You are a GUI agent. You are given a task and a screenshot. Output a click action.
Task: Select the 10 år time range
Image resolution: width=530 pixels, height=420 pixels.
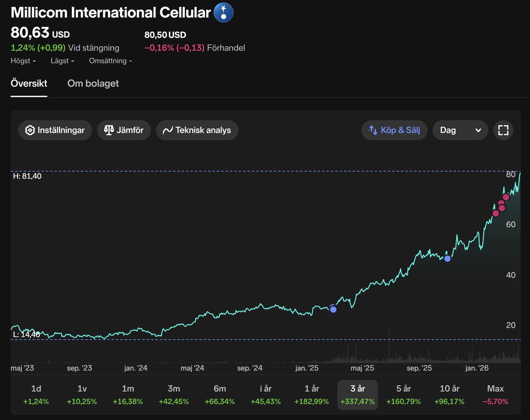[x=450, y=394]
